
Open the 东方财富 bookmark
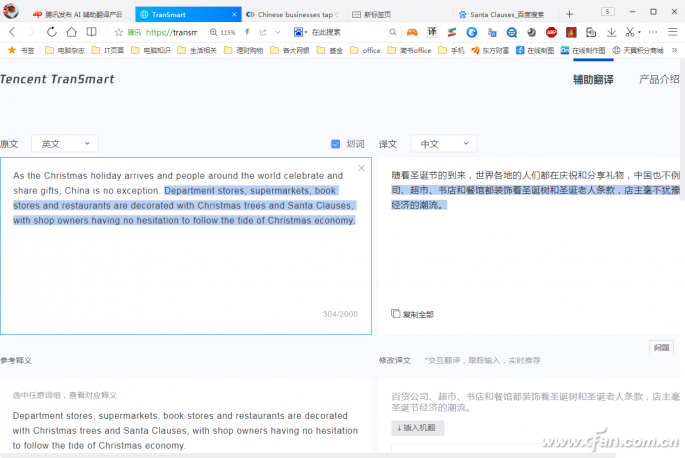coord(490,50)
